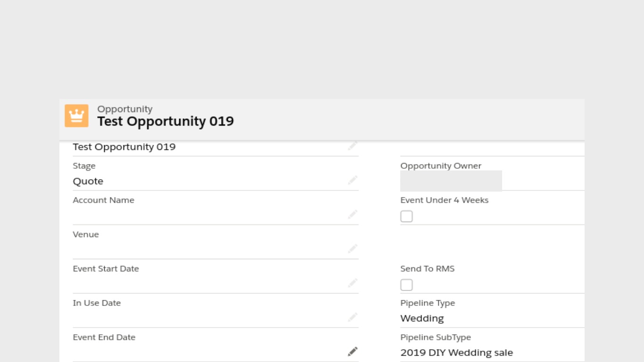Click the Event End Date edit pencil
This screenshot has width=644, height=362.
point(353,352)
